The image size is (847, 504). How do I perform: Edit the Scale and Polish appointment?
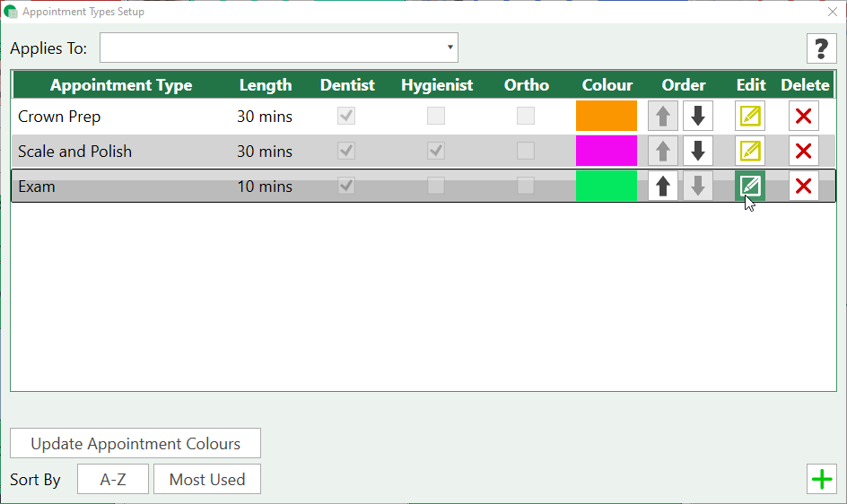pyautogui.click(x=750, y=152)
